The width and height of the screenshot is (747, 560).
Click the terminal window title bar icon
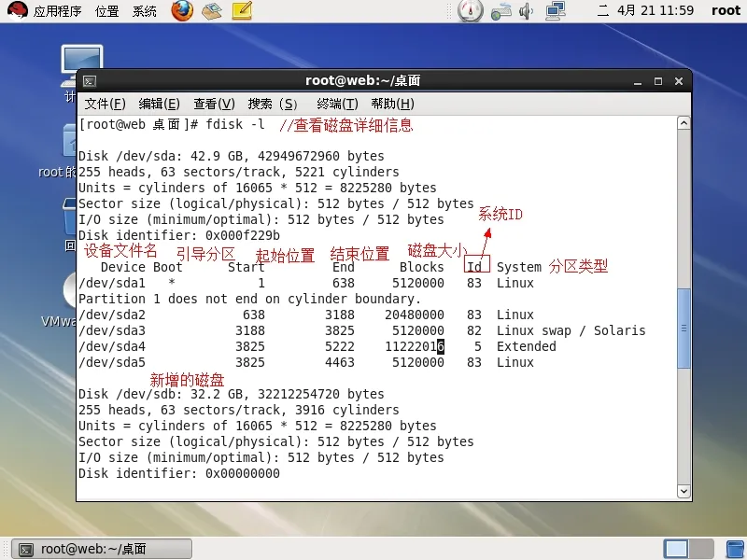[x=90, y=81]
